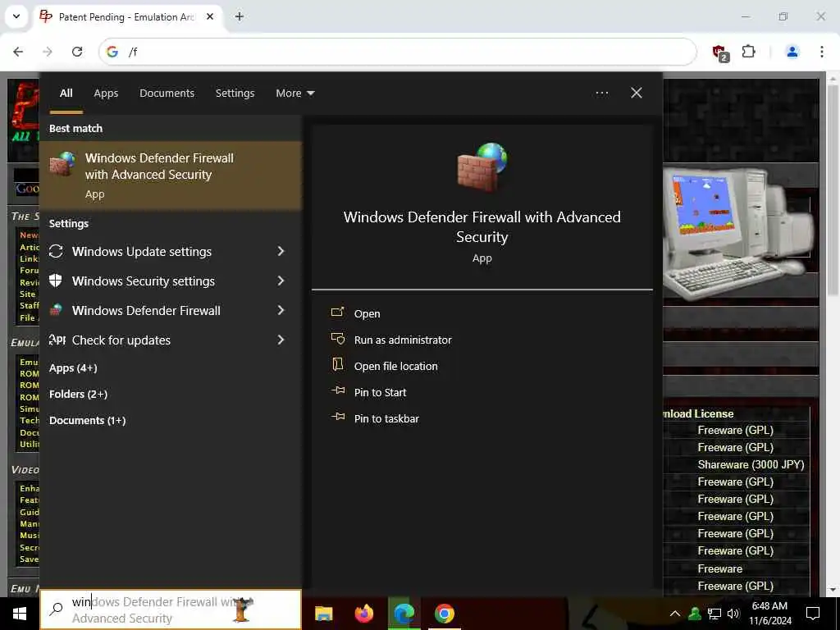Click the green user tray icon
The height and width of the screenshot is (630, 840).
(x=695, y=614)
